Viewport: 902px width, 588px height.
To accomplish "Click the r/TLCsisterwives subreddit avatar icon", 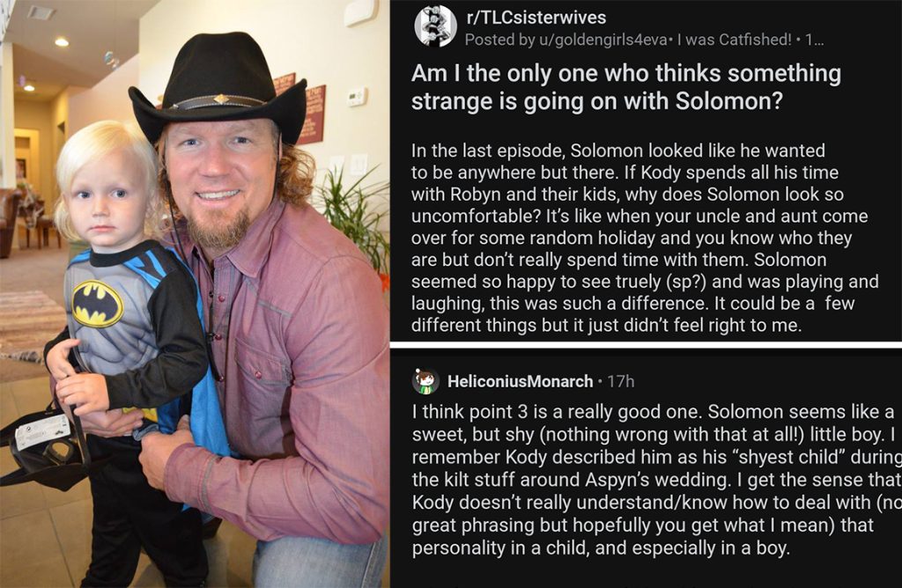I will 435,26.
